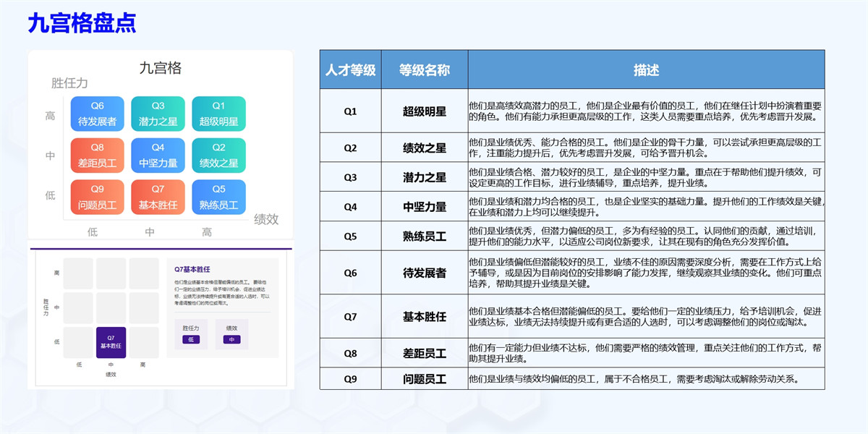The width and height of the screenshot is (868, 434).
Task: Click the orange Q7 基本胜任 tile
Action: click(x=158, y=197)
